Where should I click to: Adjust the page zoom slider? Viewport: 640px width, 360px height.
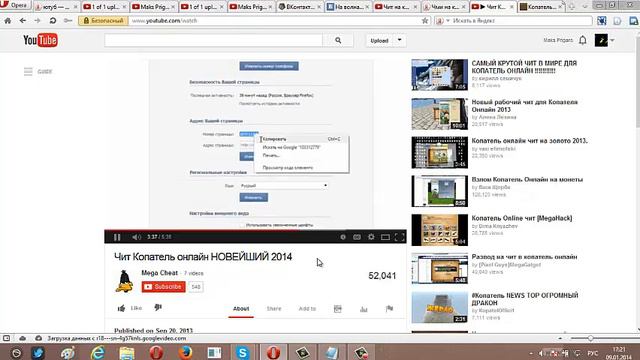point(590,338)
